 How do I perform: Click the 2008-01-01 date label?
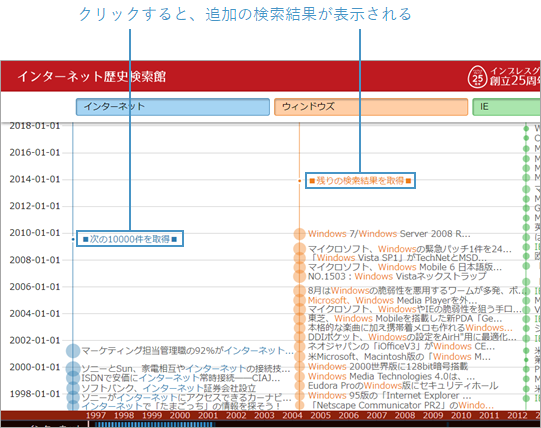35,260
